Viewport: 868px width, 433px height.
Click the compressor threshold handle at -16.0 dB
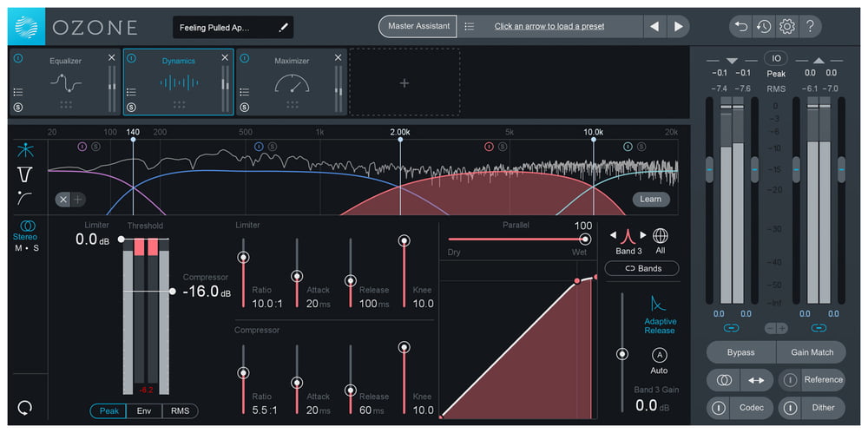point(173,292)
